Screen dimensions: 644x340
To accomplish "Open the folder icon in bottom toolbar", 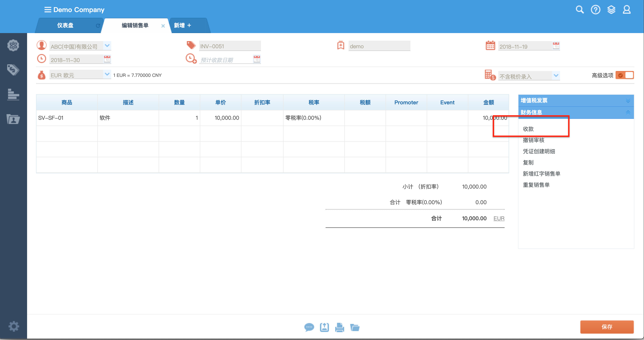I will (x=355, y=327).
